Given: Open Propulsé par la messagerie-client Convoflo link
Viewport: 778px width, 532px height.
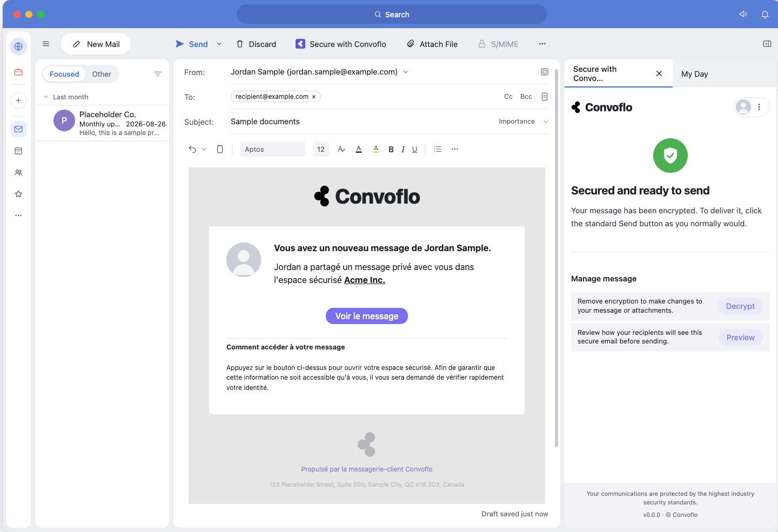Looking at the screenshot, I should tap(367, 469).
